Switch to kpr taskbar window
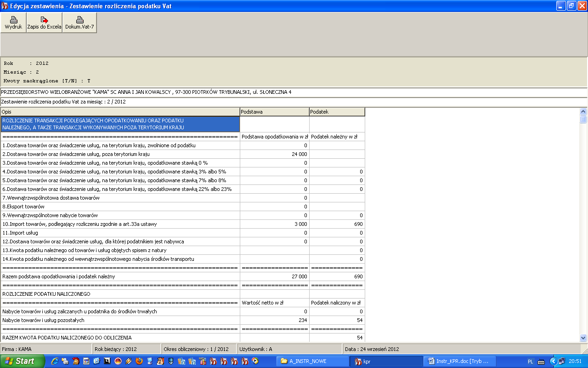588x368 pixels. tap(387, 361)
